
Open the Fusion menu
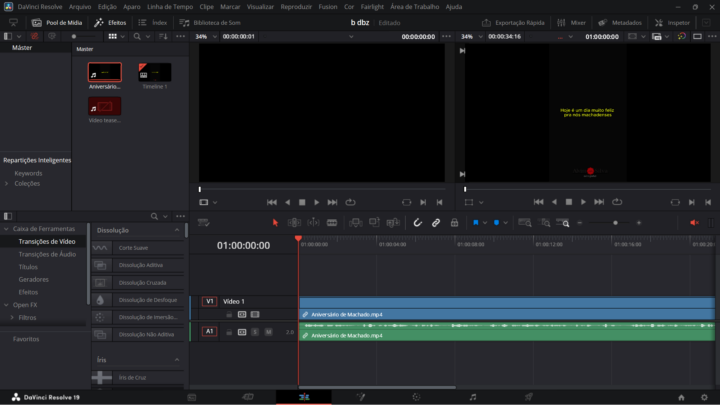coord(327,6)
